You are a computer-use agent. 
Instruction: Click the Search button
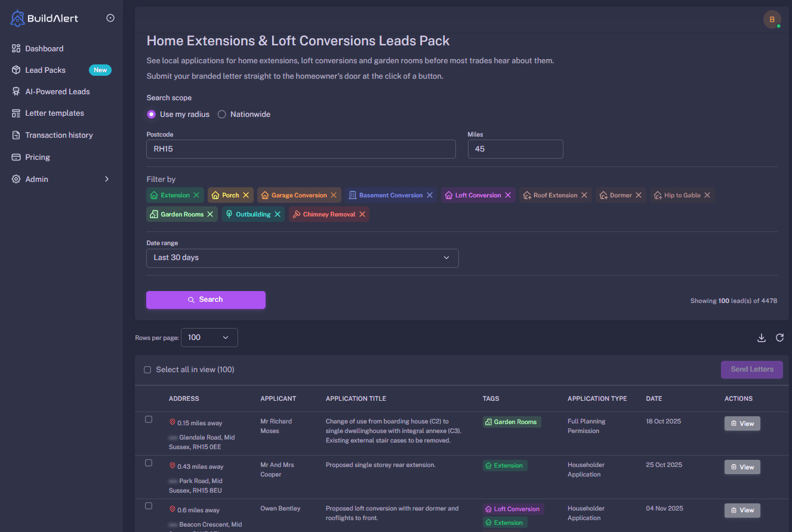point(205,299)
